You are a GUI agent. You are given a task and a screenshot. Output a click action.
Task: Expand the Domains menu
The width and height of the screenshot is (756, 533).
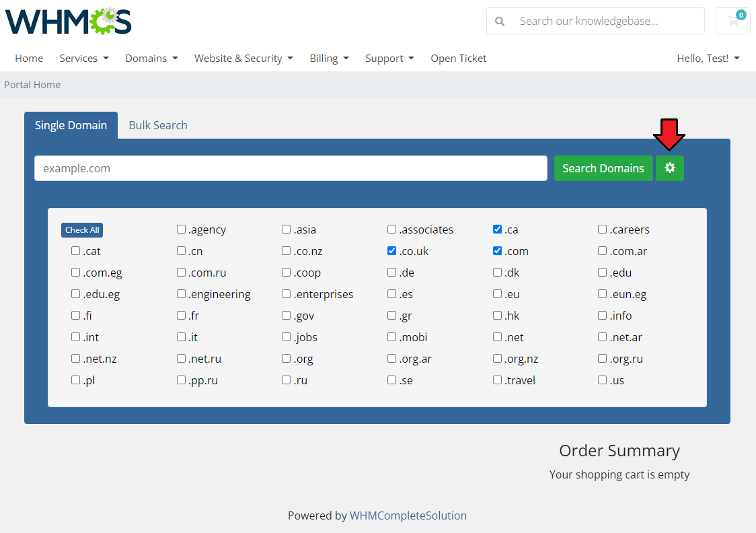(151, 59)
